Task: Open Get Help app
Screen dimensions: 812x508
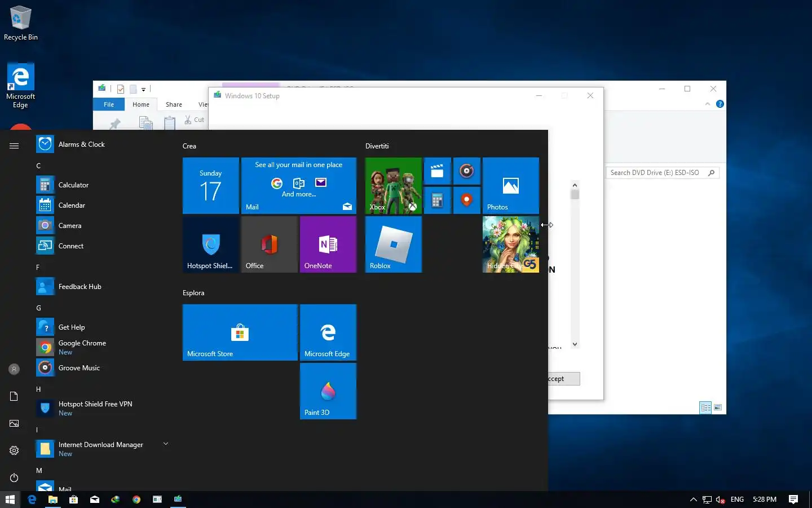Action: click(x=103, y=327)
